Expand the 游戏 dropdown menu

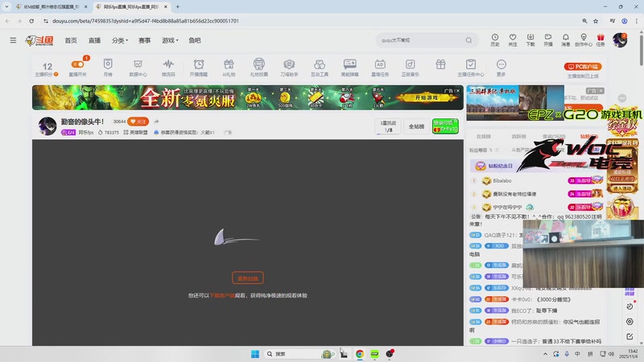[170, 40]
